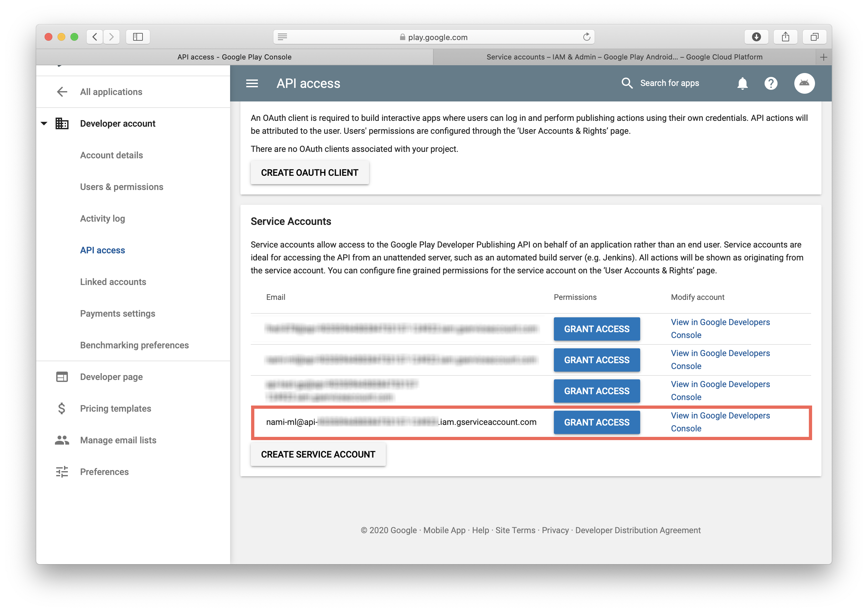Open Safari downloads icon
The image size is (868, 612).
[756, 37]
